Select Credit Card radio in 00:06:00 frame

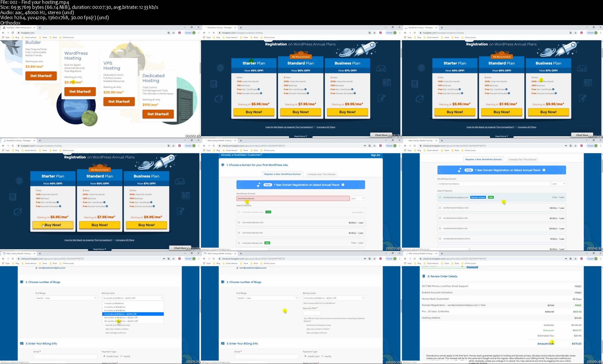(x=305, y=356)
